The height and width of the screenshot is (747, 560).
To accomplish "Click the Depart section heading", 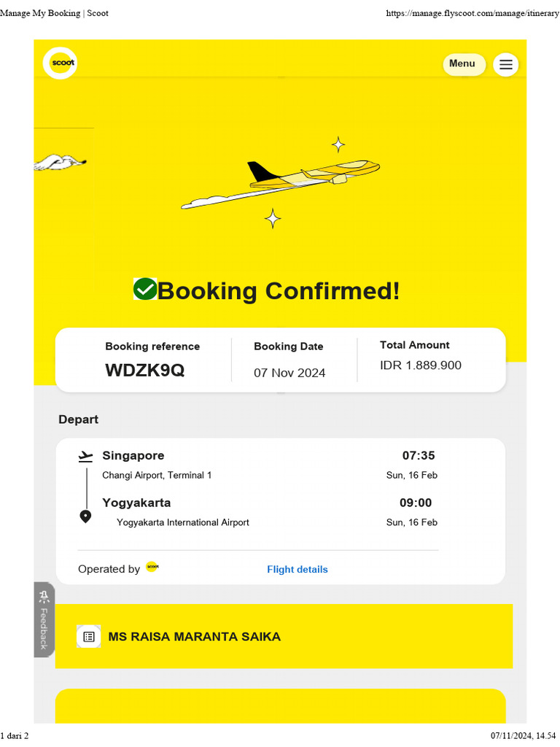I will [78, 419].
